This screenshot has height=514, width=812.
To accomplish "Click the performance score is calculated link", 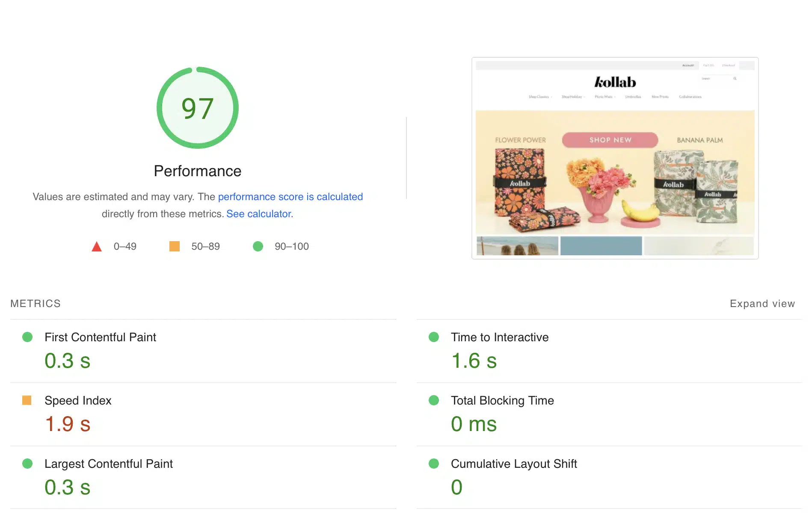I will click(x=290, y=197).
